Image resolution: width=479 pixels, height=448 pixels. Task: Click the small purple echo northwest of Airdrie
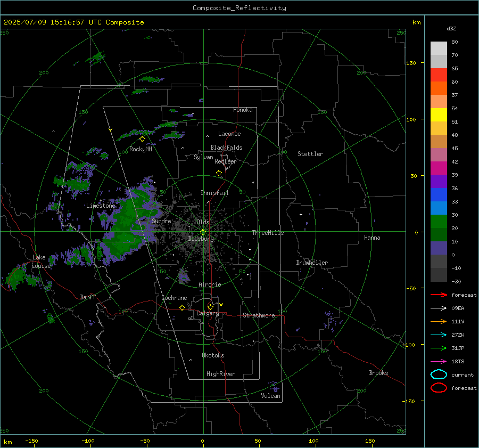click(x=183, y=276)
